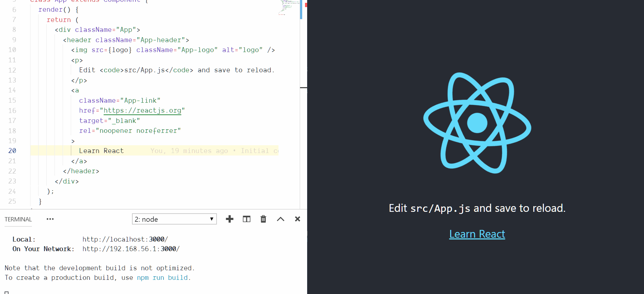Click the code minimap thumbnail in the editor
The height and width of the screenshot is (294, 644).
(289, 8)
